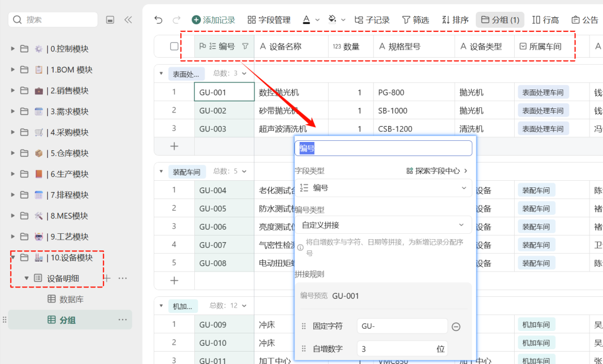
Task: Click the collapse-all icon next to search
Action: 110,19
